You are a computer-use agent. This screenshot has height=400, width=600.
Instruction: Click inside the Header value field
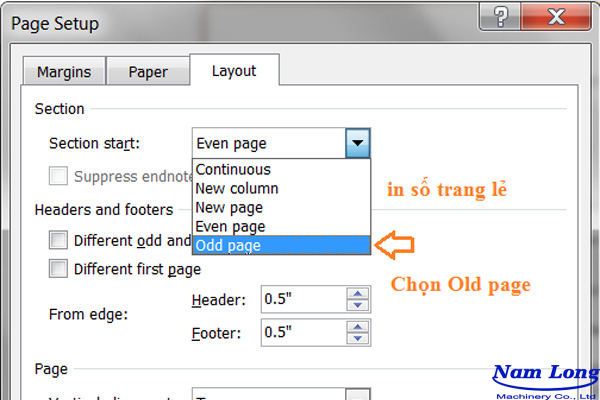300,299
